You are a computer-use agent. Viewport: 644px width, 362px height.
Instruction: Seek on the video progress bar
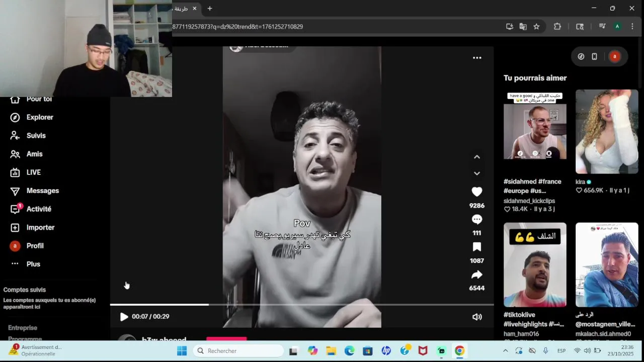[302, 305]
